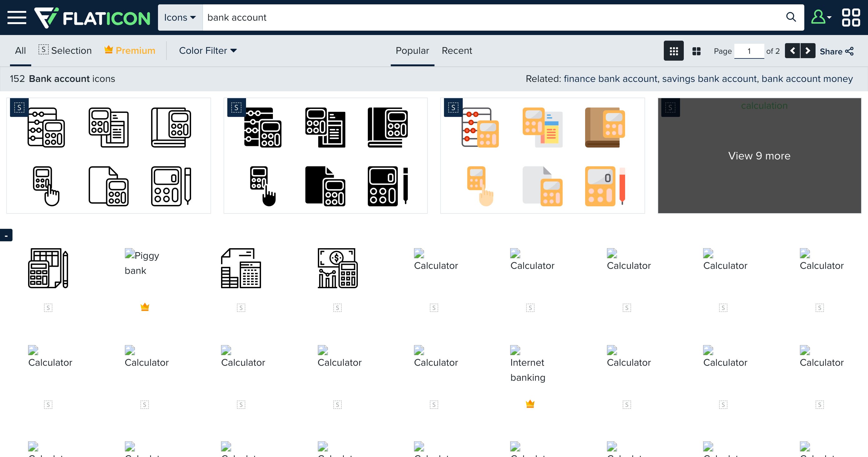Open the user account icon

tap(819, 17)
